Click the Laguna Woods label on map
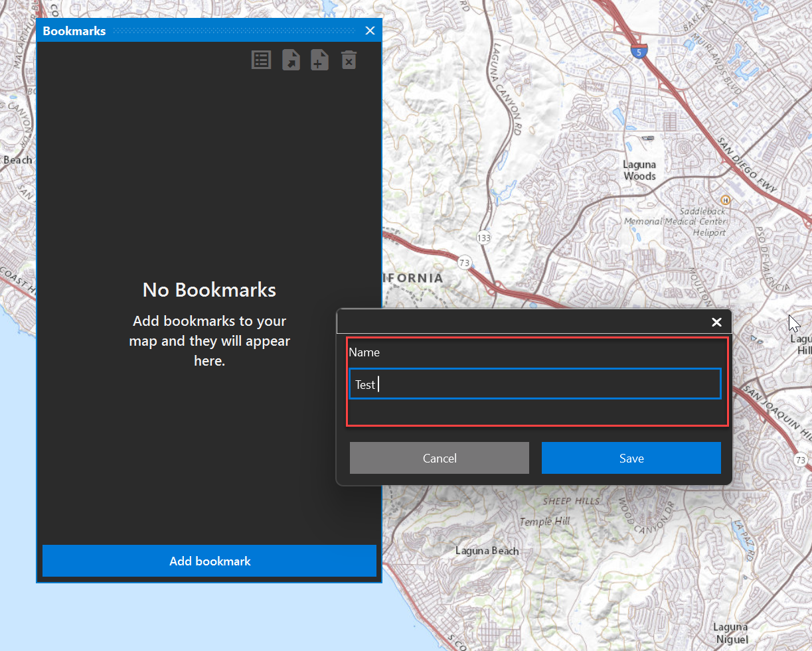The image size is (812, 651). pyautogui.click(x=639, y=171)
